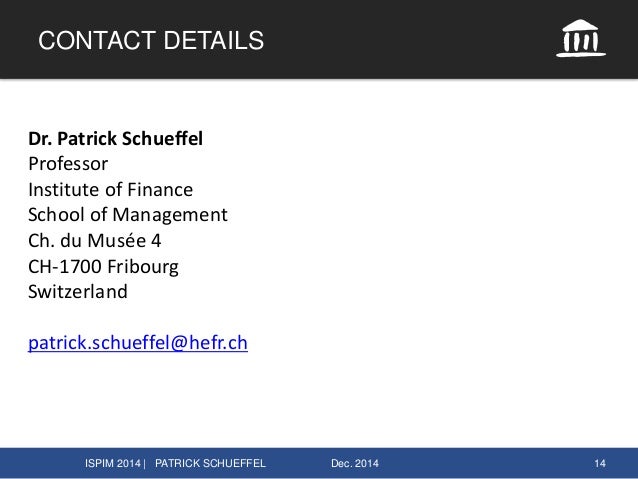
Task: Click slide number 14 in footer
Action: tap(600, 463)
